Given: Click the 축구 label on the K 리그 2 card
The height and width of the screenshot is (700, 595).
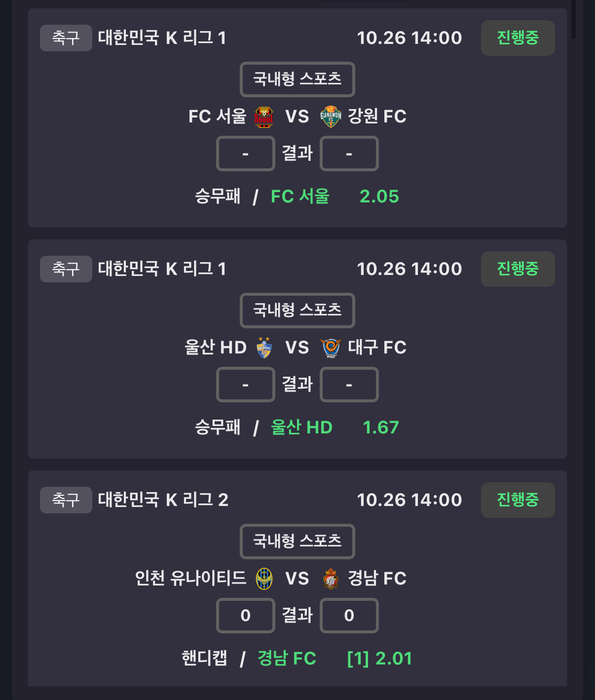Looking at the screenshot, I should 66,500.
